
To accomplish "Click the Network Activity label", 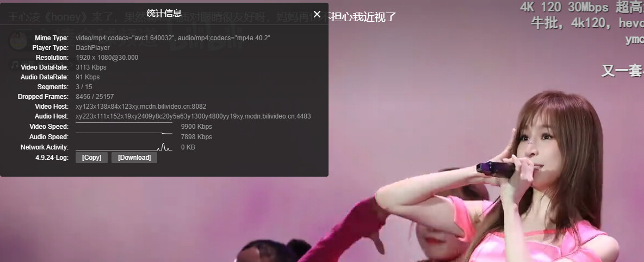I will (x=45, y=147).
